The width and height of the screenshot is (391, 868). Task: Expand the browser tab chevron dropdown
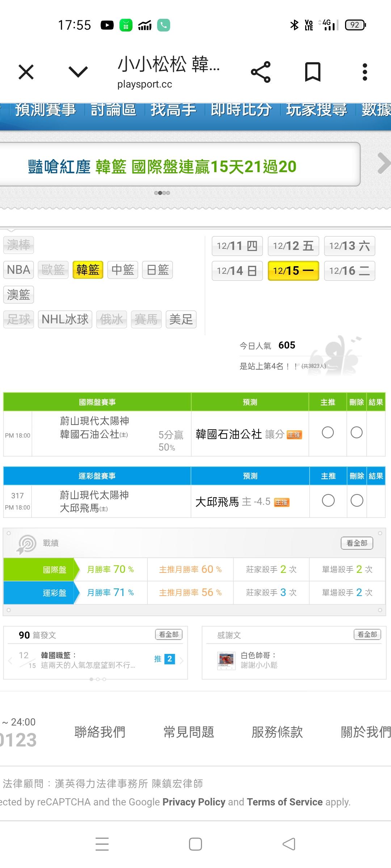[x=78, y=72]
